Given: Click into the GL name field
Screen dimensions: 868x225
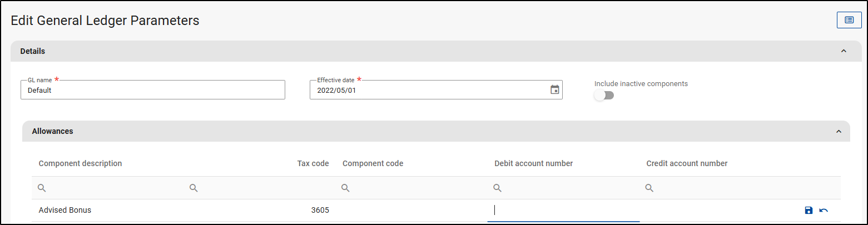Looking at the screenshot, I should (x=153, y=90).
